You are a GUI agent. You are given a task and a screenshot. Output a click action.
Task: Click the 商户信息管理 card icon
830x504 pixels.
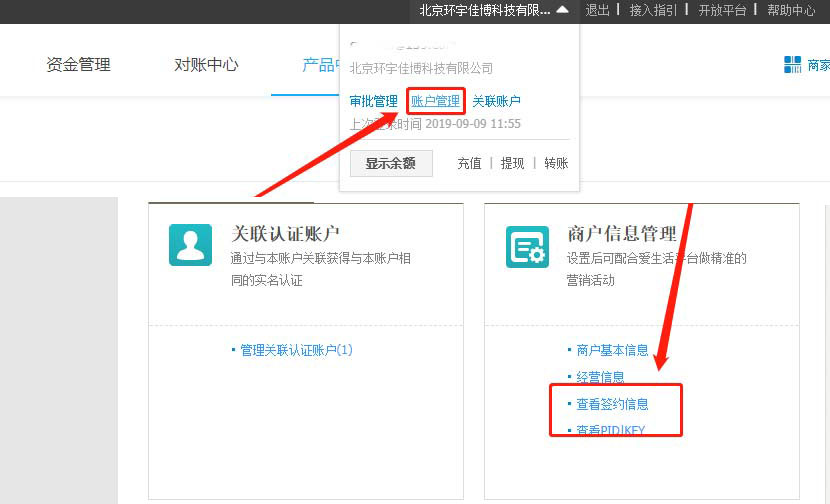click(526, 246)
